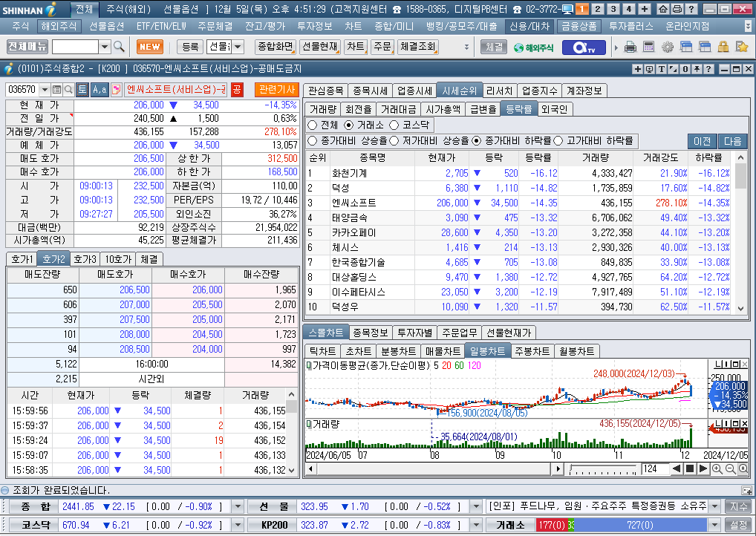Open the 전체메뉴 input dropdown arrow
This screenshot has width=756, height=536.
[105, 47]
